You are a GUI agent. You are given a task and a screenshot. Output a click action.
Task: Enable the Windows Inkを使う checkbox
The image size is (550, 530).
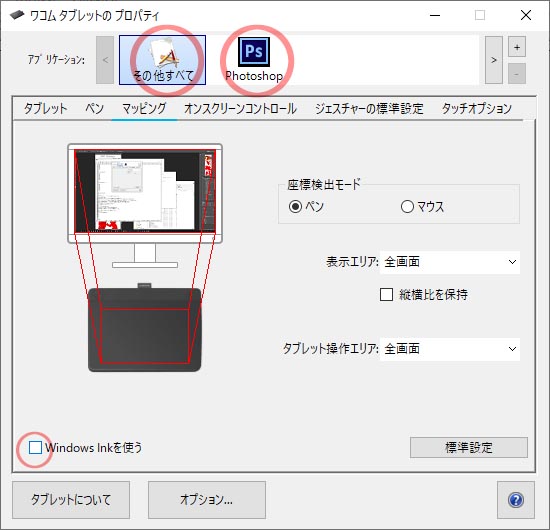(35, 447)
